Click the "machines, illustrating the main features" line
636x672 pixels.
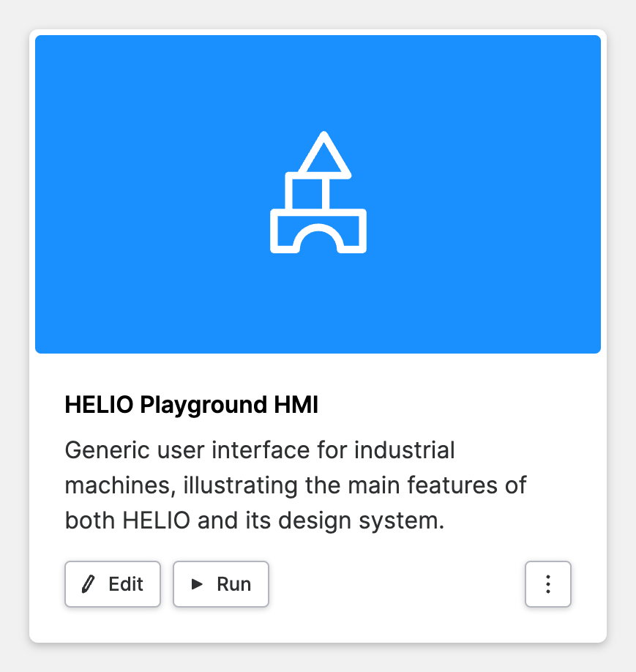coord(296,485)
